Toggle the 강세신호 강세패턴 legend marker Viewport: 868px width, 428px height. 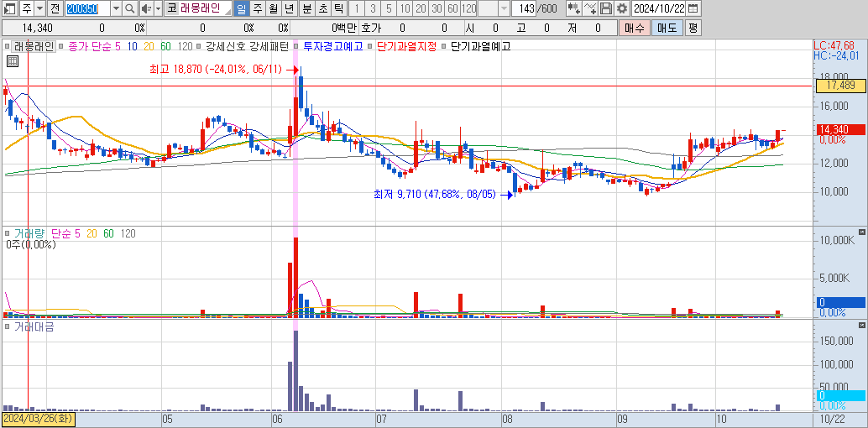(199, 47)
